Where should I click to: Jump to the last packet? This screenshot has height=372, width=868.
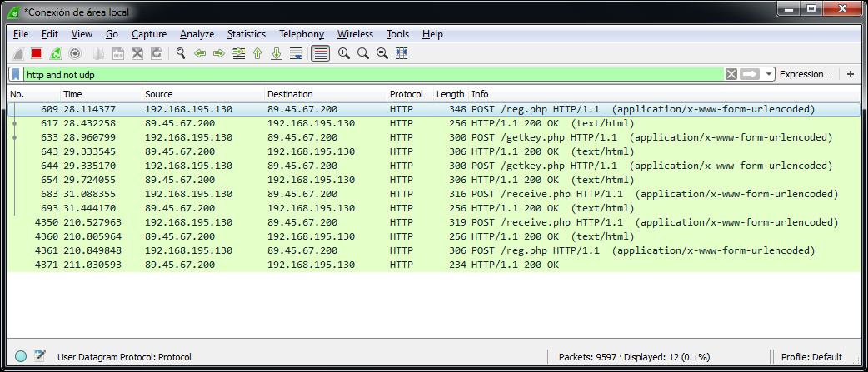[277, 53]
